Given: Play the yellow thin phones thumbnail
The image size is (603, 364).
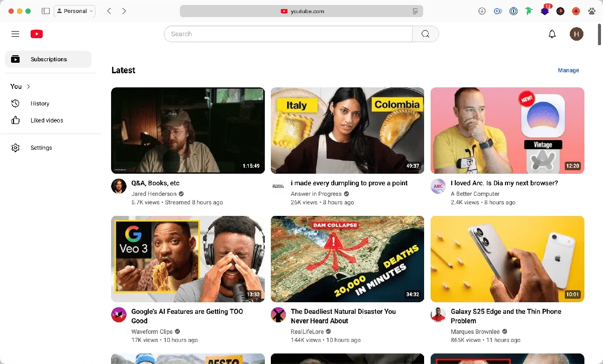Looking at the screenshot, I should click(x=508, y=259).
